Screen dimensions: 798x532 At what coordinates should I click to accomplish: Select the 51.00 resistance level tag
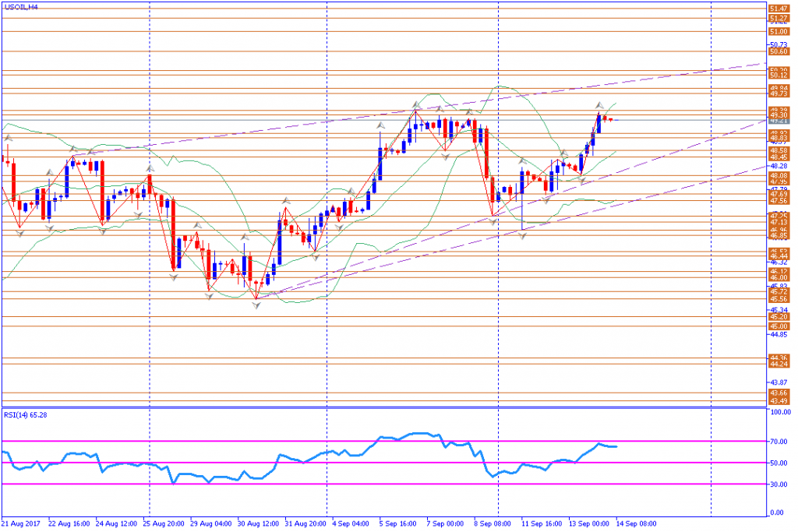coord(779,31)
